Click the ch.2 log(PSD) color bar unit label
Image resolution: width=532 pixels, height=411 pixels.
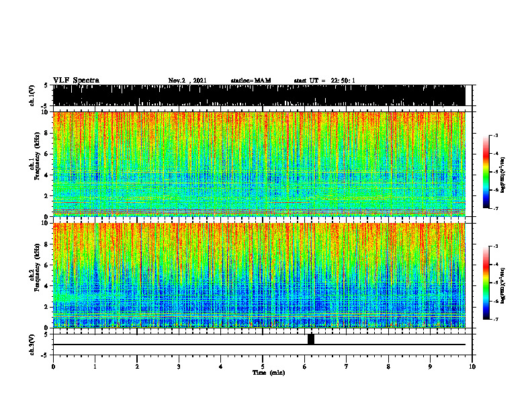click(x=503, y=286)
